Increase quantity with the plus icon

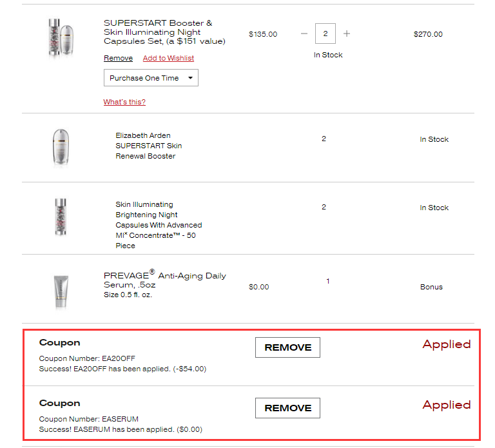347,34
